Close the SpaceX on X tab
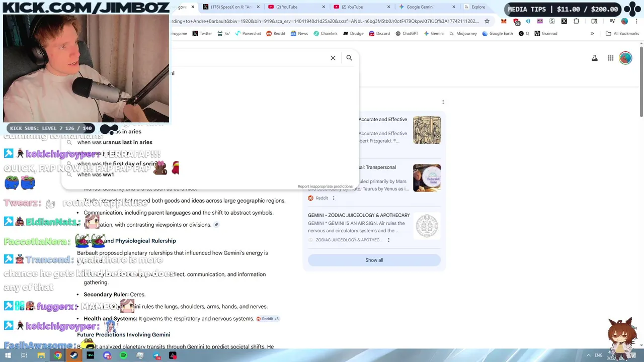The image size is (644, 362). coord(258,7)
